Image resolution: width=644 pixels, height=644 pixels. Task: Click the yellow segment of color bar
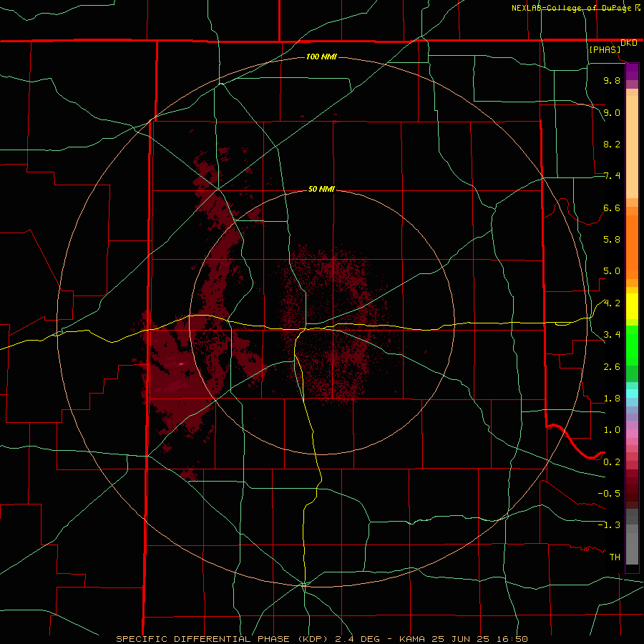point(632,306)
